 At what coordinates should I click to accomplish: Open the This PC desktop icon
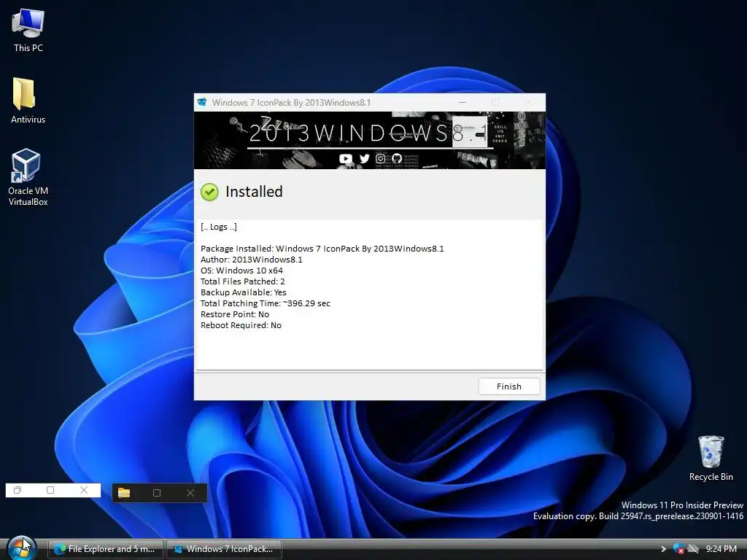coord(28,31)
